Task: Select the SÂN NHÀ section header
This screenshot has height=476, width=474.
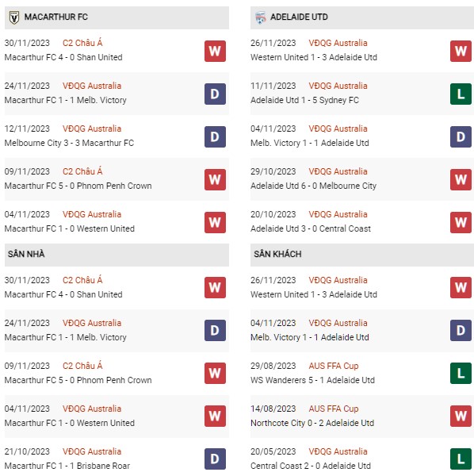Action: (117, 255)
